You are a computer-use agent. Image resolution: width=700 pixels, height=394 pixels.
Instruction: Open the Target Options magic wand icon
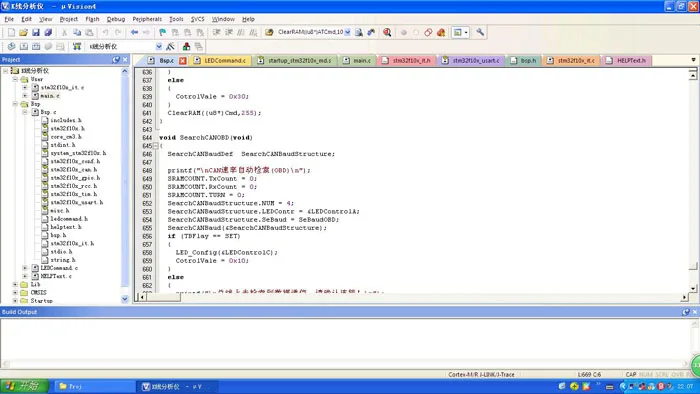point(170,46)
